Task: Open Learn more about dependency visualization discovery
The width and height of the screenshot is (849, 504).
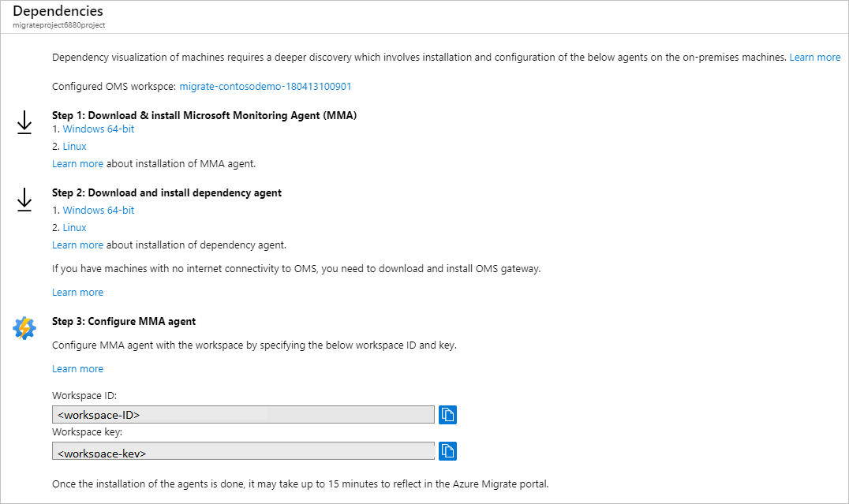Action: pyautogui.click(x=815, y=58)
